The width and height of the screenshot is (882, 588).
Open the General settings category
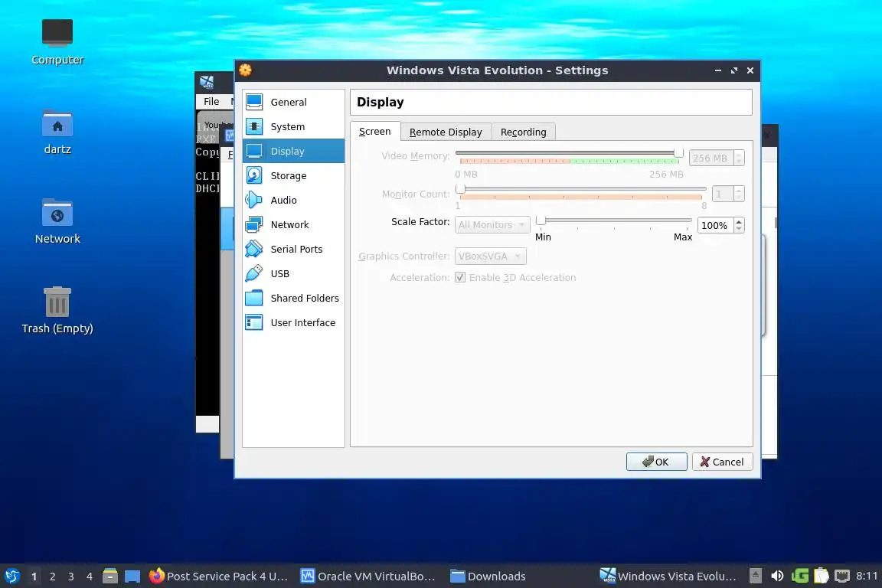point(293,102)
